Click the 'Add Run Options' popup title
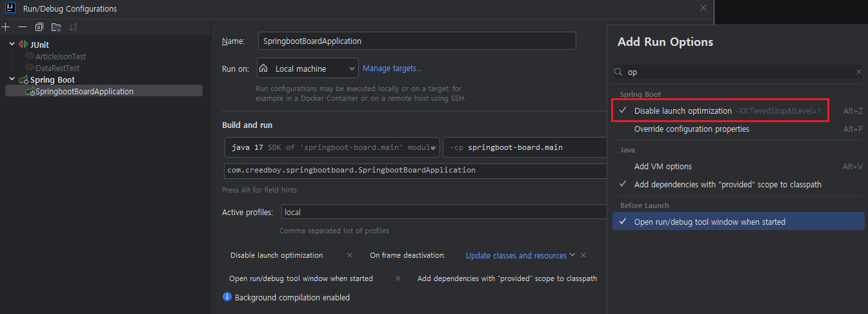The image size is (868, 314). pos(665,42)
